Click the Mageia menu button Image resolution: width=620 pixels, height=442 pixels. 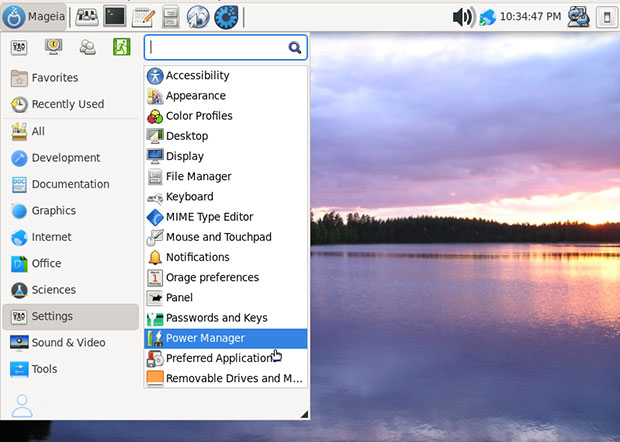tap(34, 17)
